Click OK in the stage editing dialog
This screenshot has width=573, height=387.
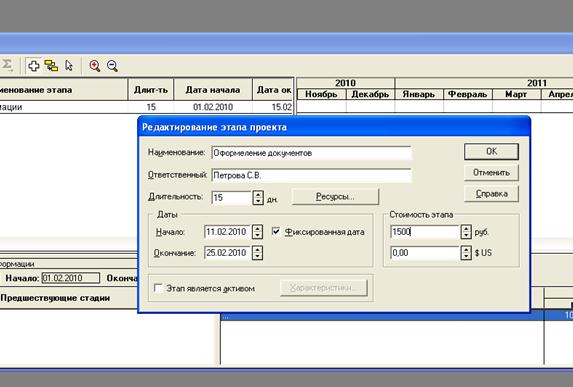pos(491,151)
